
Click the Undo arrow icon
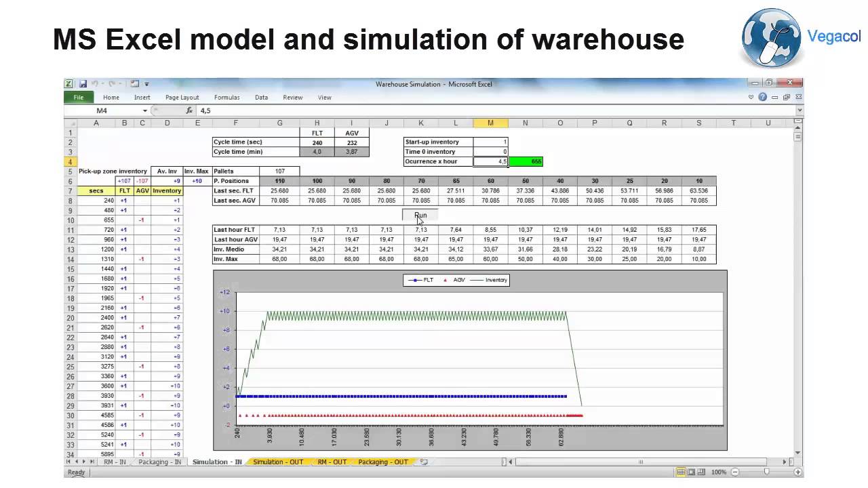coord(95,84)
